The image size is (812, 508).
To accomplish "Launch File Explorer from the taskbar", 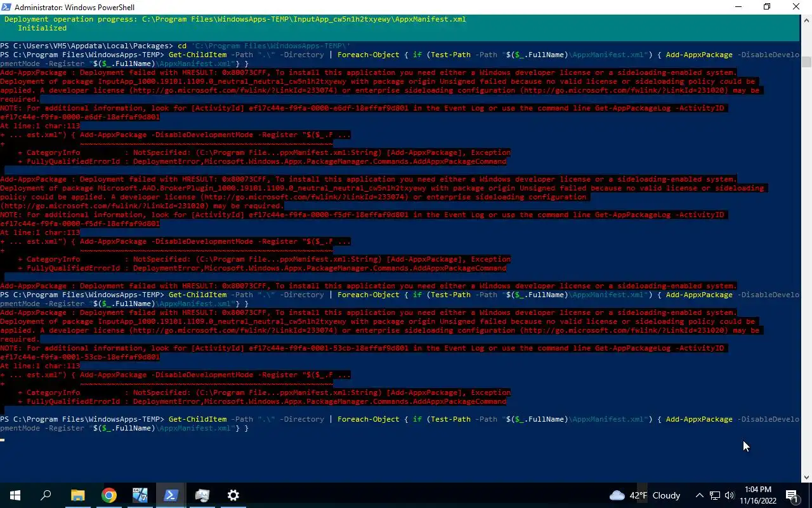I will pyautogui.click(x=77, y=495).
